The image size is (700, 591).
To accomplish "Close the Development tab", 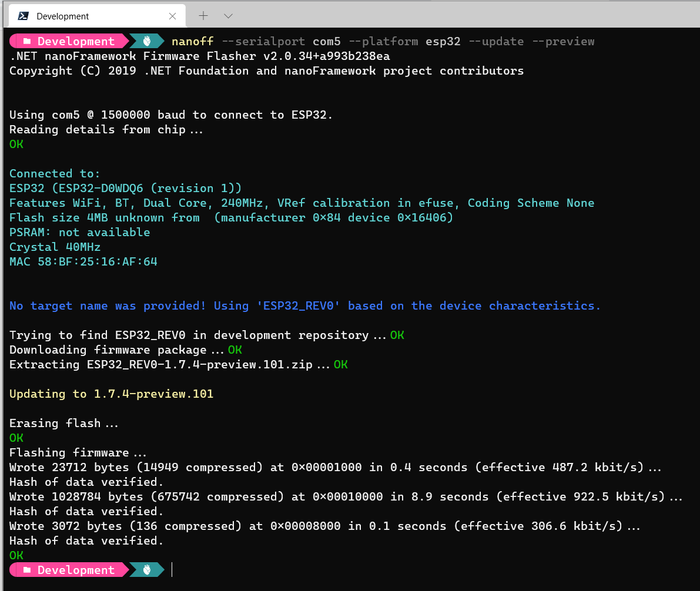I will point(173,16).
